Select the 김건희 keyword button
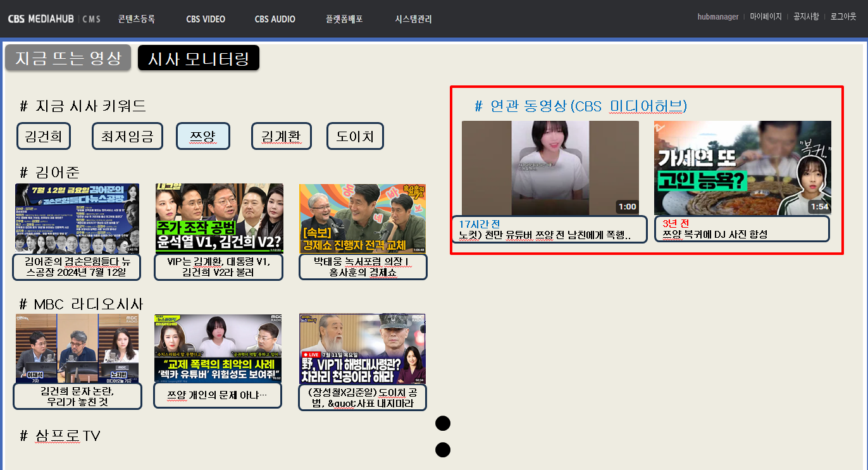 44,136
